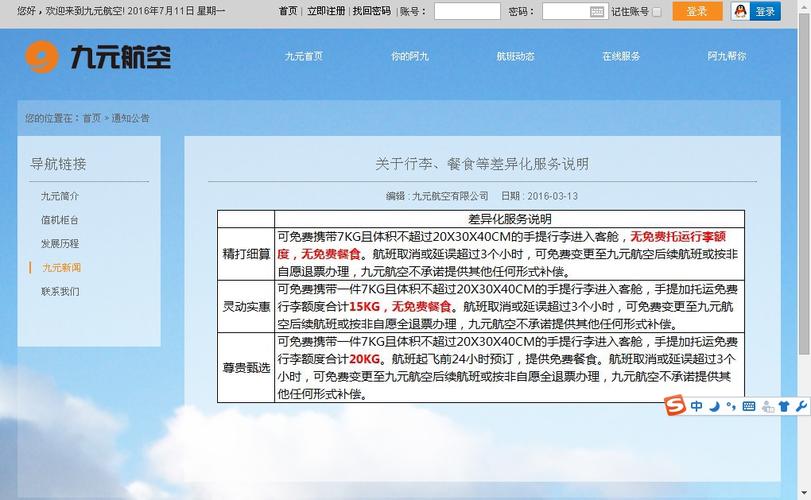Click the QQ penguin login icon
Viewport: 811px width, 500px height.
pos(740,11)
